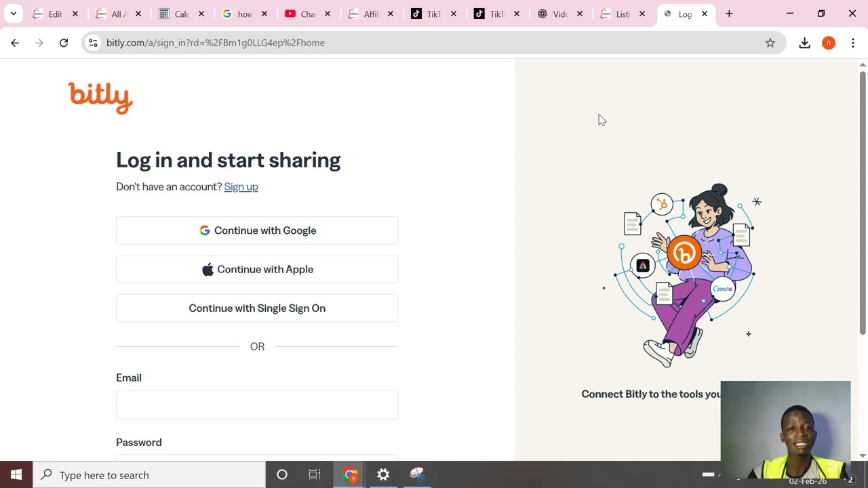Screen dimensions: 868x488
Task: Bookmark this page with the star
Action: click(x=770, y=43)
